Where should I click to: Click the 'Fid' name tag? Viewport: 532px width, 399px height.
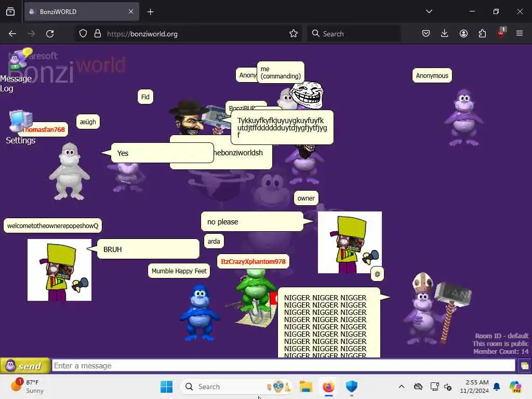[x=145, y=97]
